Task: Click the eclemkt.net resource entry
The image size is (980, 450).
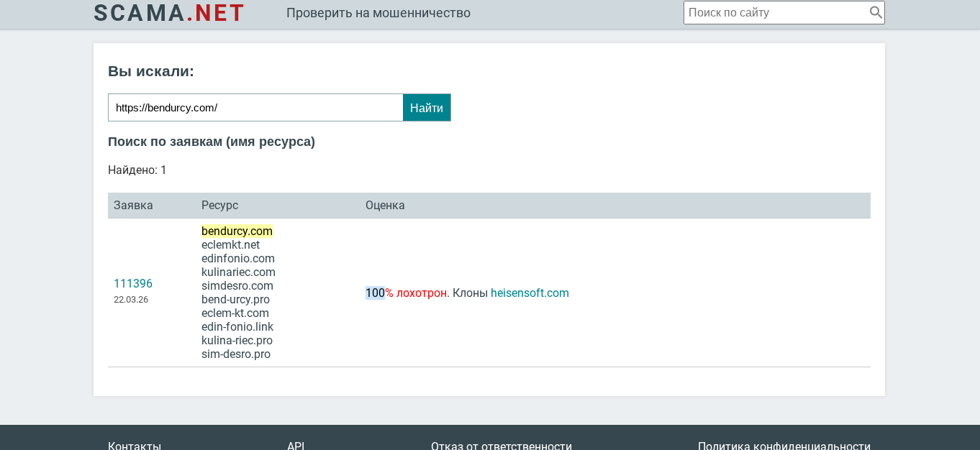Action: pyautogui.click(x=230, y=245)
